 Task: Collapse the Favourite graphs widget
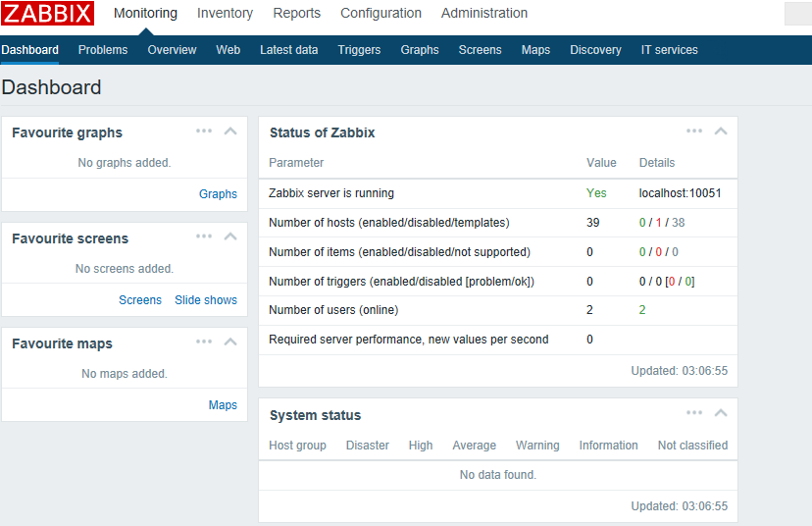[230, 131]
